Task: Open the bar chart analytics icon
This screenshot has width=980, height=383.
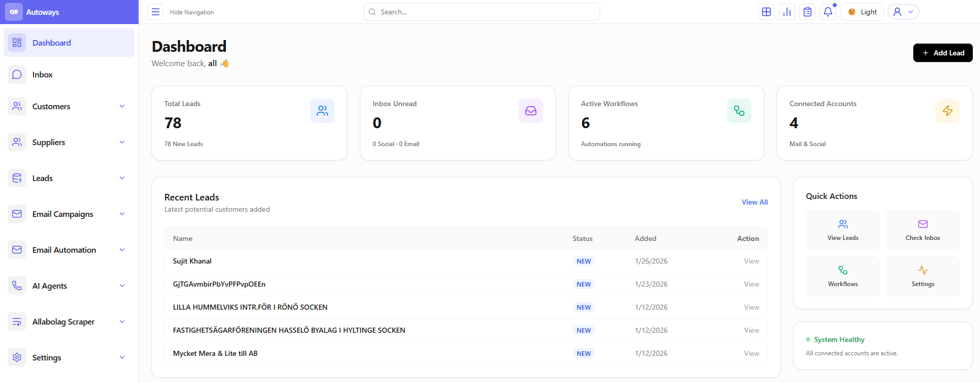Action: pos(786,12)
